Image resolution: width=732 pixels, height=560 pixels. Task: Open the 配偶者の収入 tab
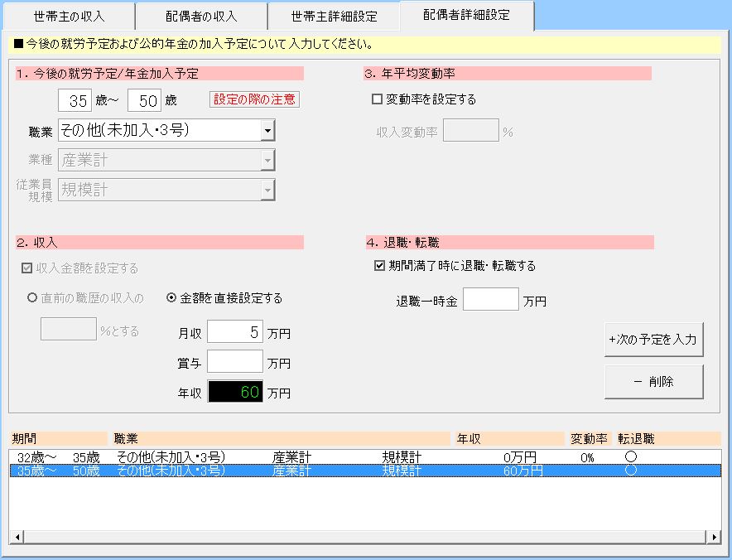pos(201,17)
